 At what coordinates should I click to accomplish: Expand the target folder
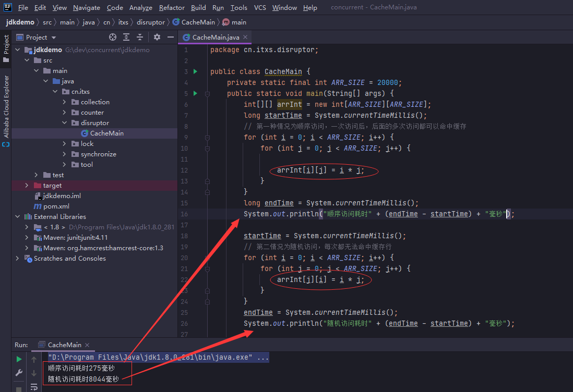tap(27, 186)
